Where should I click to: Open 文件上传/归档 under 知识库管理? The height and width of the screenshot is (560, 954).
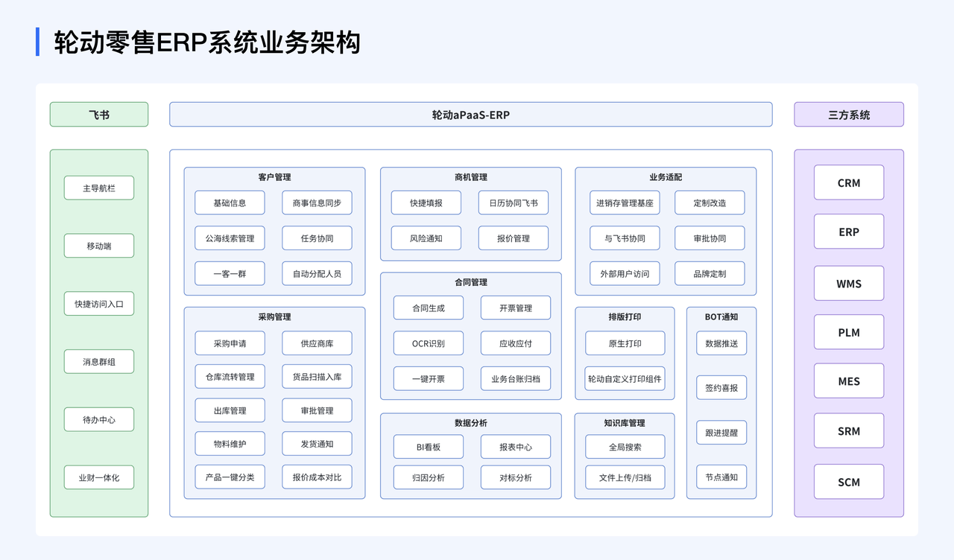624,477
